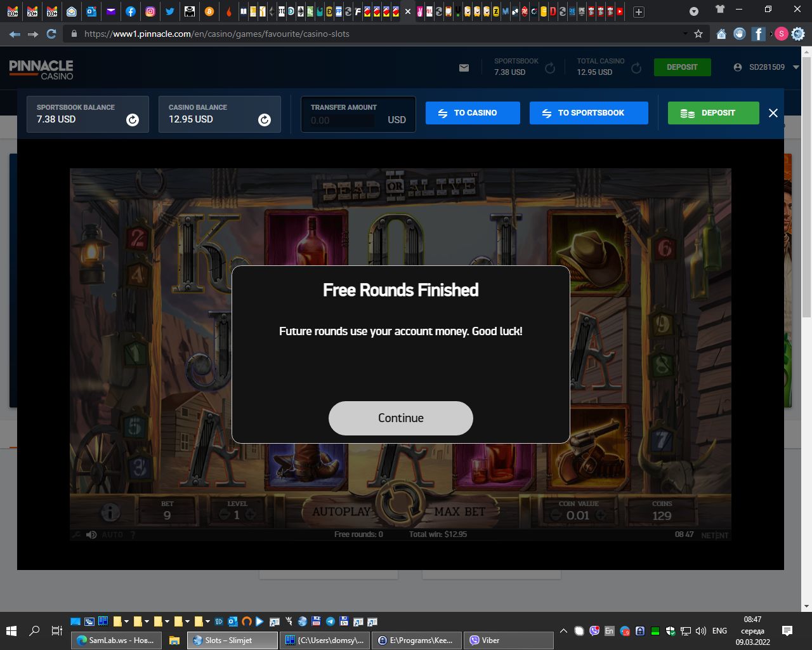Open the slot help question mark
The width and height of the screenshot is (812, 650).
click(x=133, y=535)
